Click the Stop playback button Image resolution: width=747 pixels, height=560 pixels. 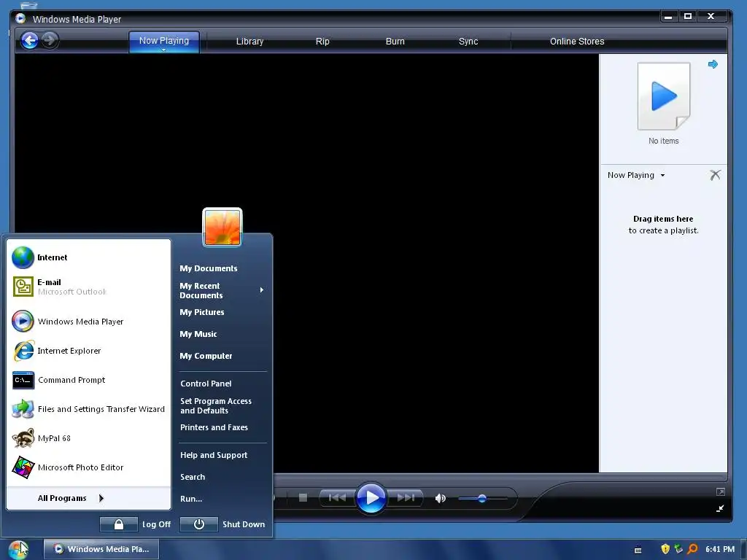[x=303, y=497]
